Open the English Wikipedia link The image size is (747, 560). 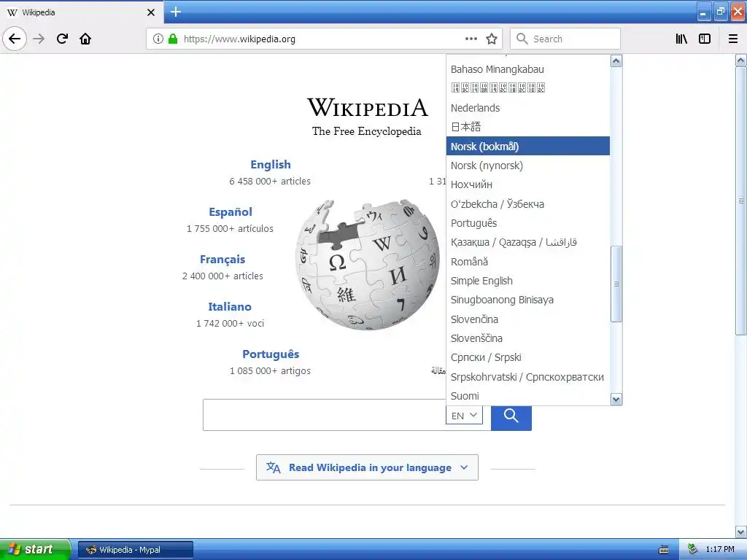pyautogui.click(x=271, y=165)
